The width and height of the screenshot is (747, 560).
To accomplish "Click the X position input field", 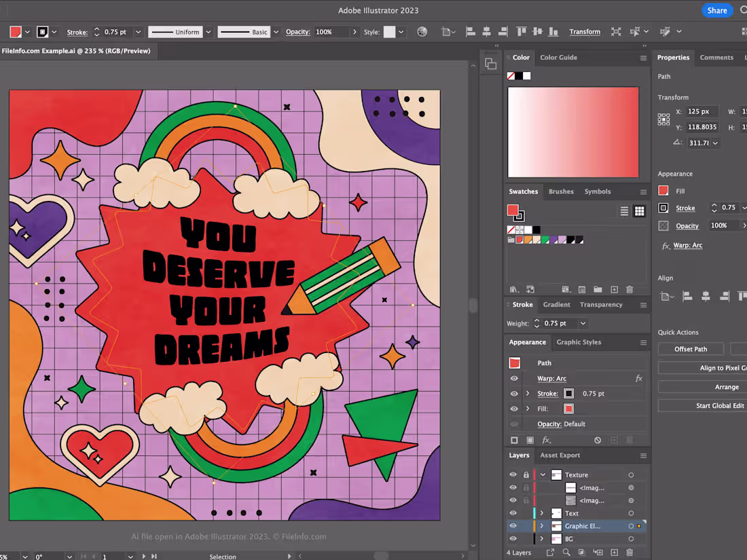I will point(701,111).
